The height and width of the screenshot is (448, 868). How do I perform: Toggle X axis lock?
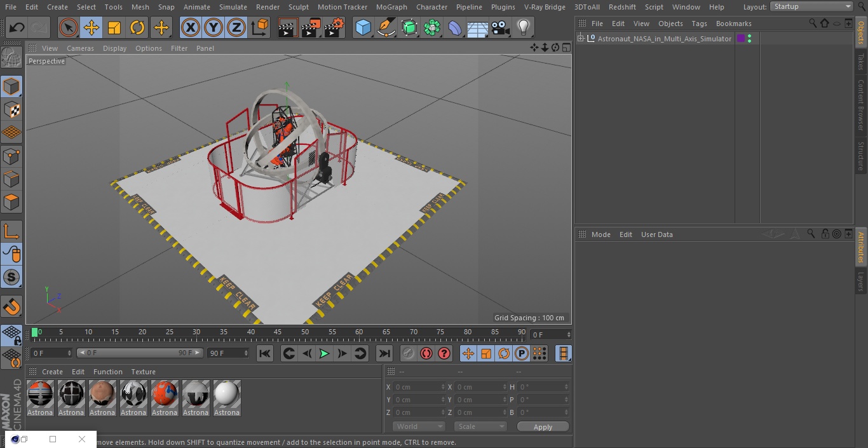point(190,27)
